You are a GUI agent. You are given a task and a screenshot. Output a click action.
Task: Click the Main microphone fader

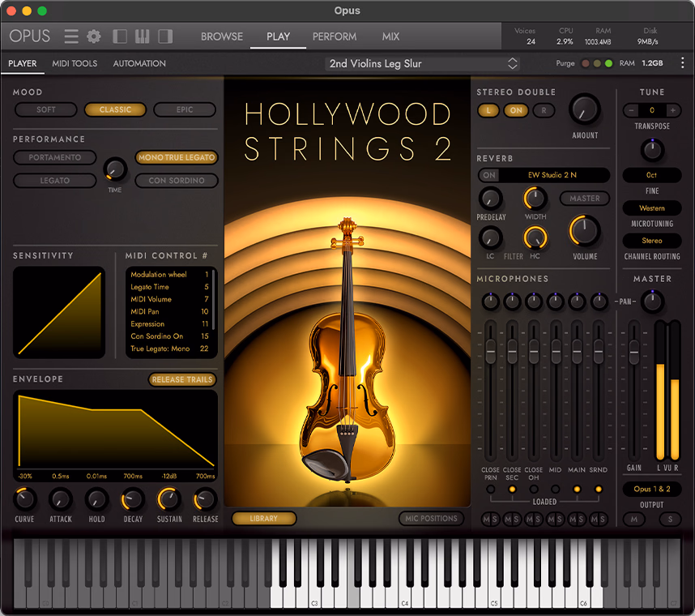(577, 352)
